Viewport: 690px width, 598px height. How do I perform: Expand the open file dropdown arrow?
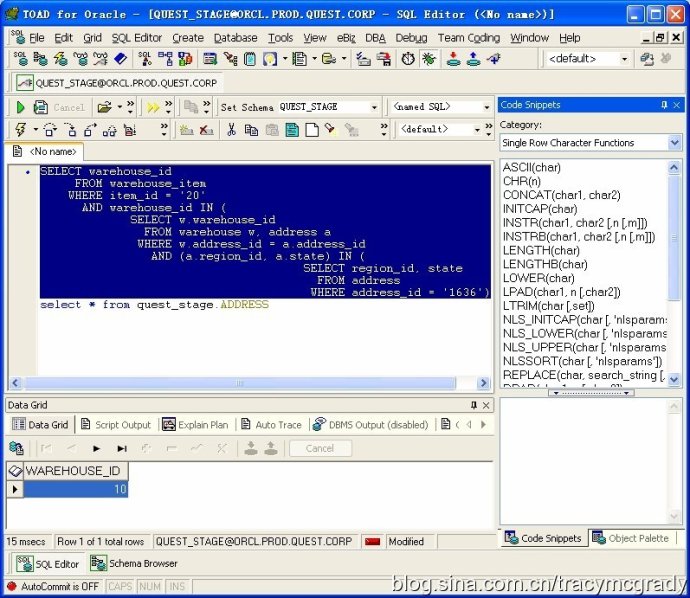point(119,107)
